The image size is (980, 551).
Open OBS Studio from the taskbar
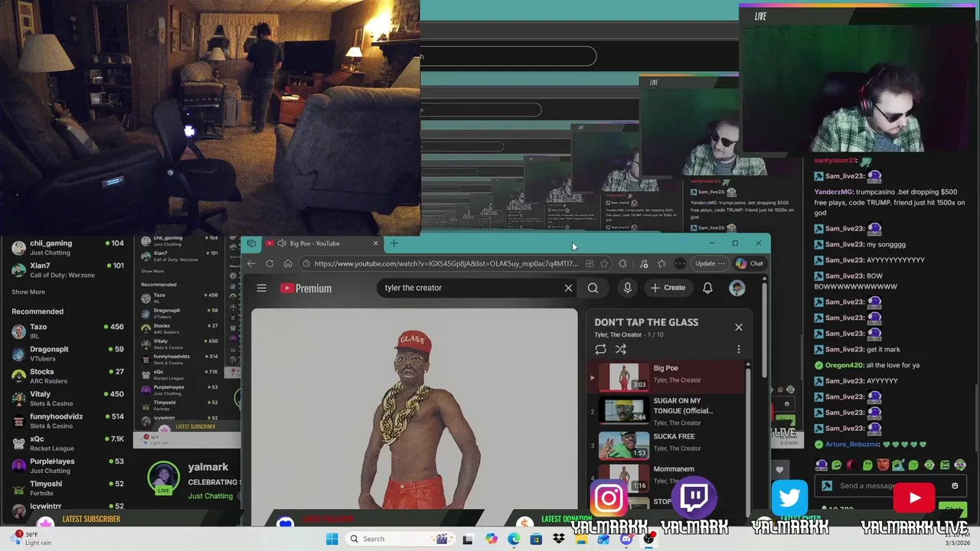tap(649, 539)
